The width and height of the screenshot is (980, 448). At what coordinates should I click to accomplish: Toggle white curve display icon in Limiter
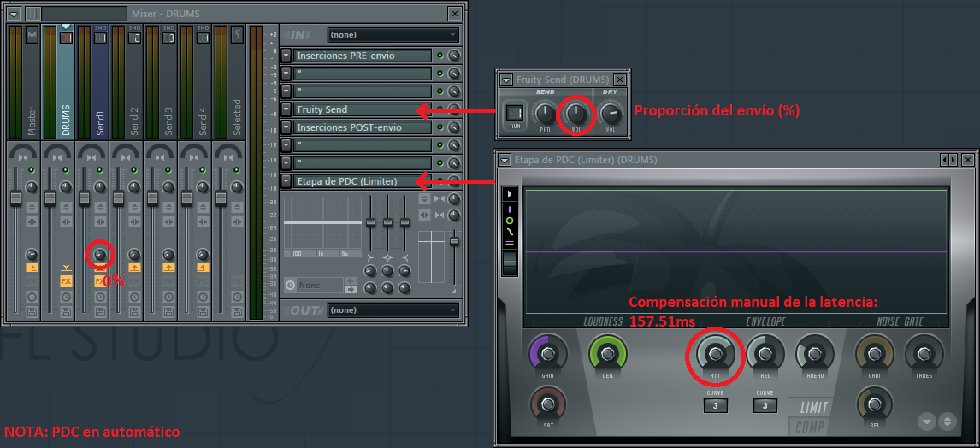[510, 231]
